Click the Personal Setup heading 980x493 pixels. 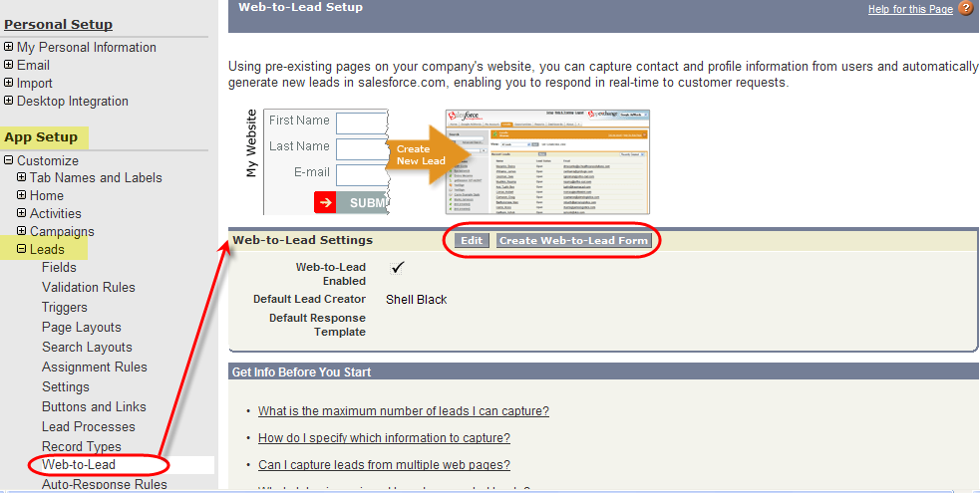pos(59,24)
